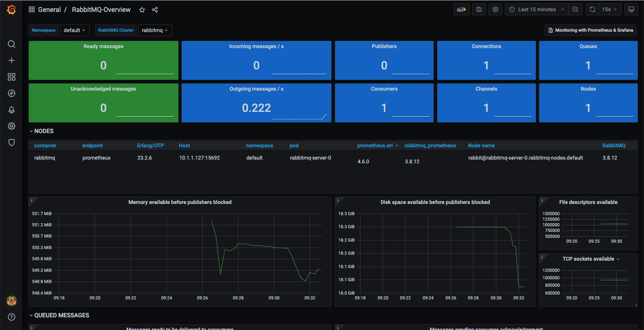Open Server Admin shield icon
The height and width of the screenshot is (330, 644).
click(x=12, y=142)
